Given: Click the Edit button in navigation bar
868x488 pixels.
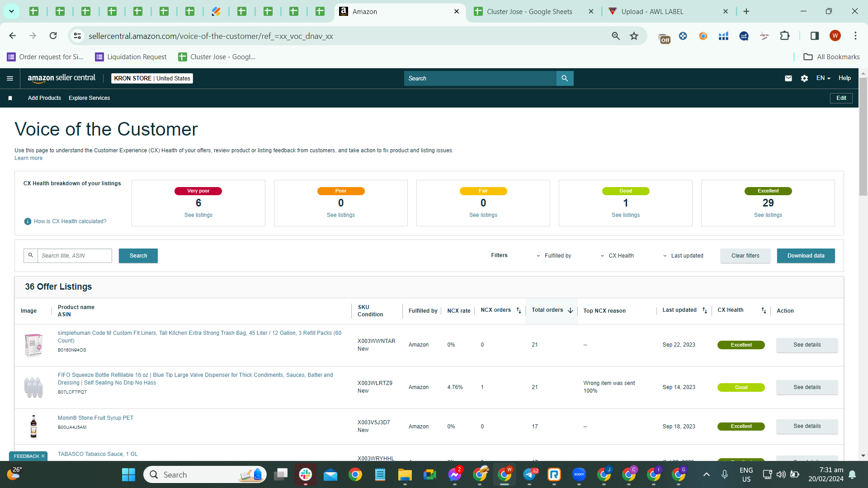Looking at the screenshot, I should pos(841,98).
